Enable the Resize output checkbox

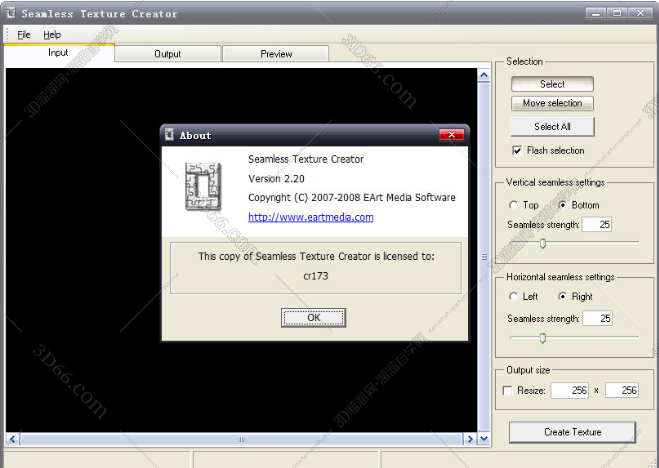pyautogui.click(x=509, y=390)
